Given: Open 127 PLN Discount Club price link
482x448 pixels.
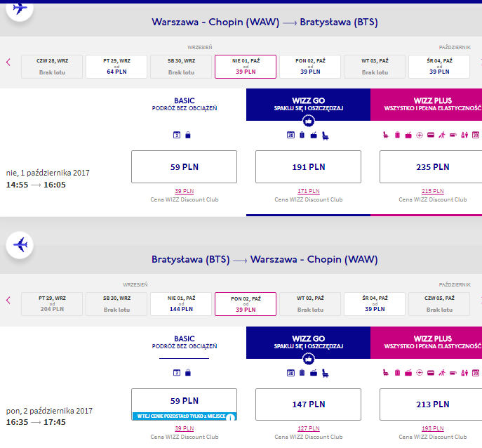Looking at the screenshot, I should 309,428.
